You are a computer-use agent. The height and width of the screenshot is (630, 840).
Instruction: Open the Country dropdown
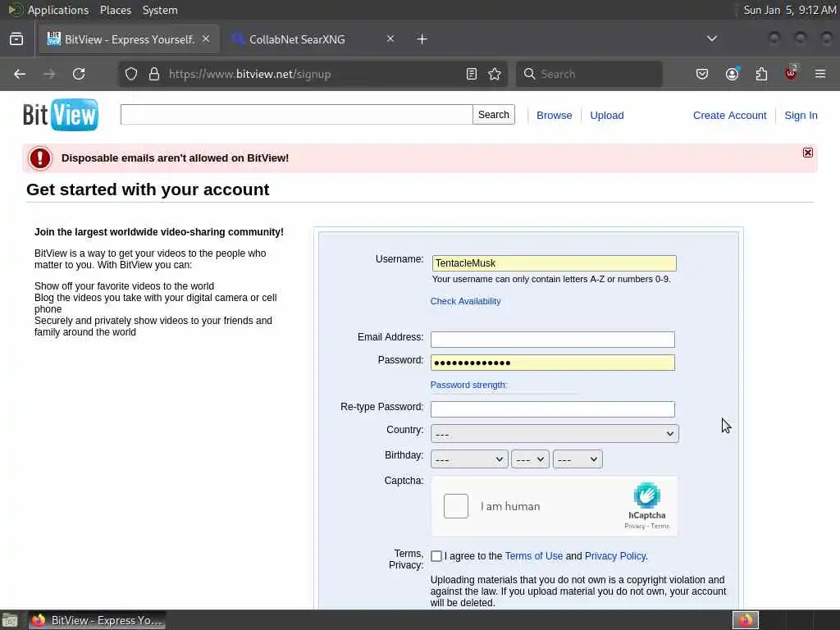click(555, 433)
